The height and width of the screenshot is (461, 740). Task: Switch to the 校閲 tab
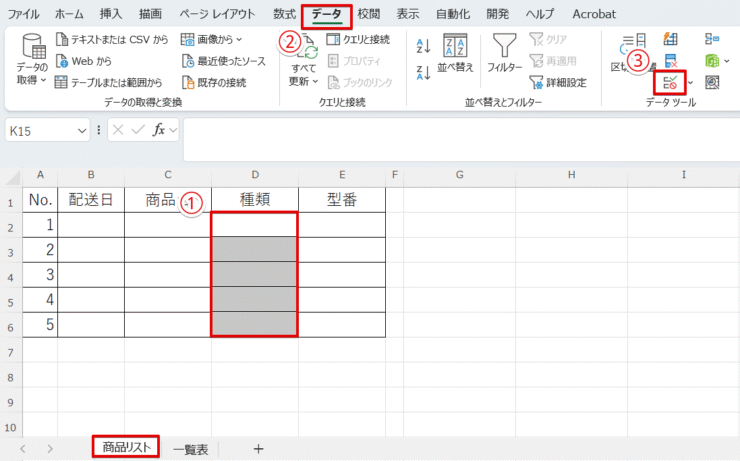coord(369,14)
